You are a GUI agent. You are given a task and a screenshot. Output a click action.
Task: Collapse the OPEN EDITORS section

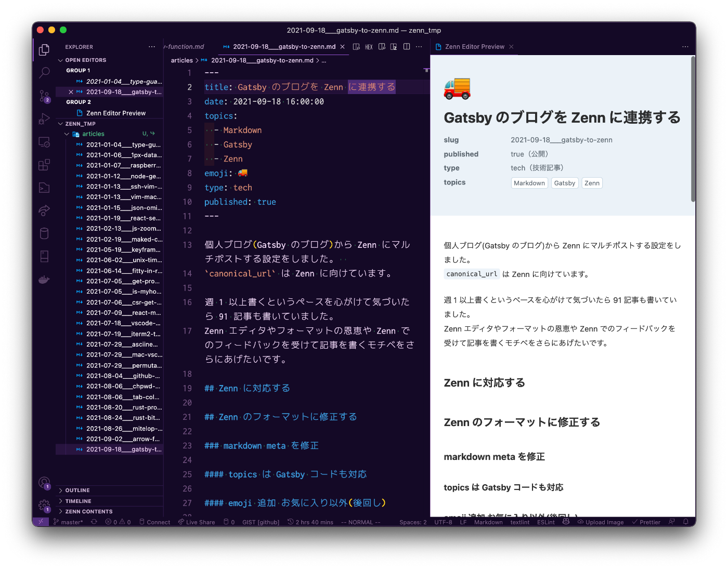click(x=109, y=60)
